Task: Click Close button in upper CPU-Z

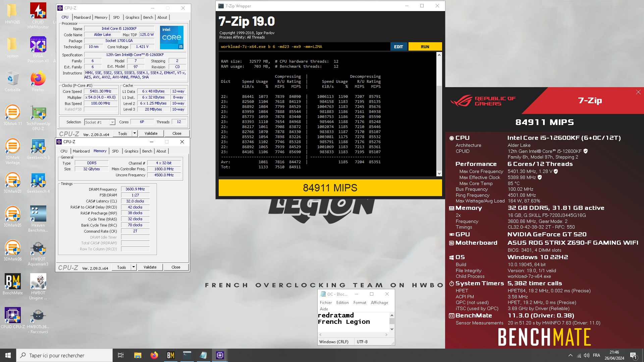Action: [x=177, y=133]
